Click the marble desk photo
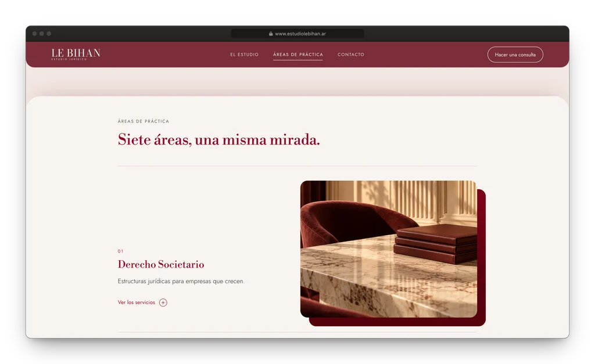This screenshot has width=595, height=364. (389, 248)
